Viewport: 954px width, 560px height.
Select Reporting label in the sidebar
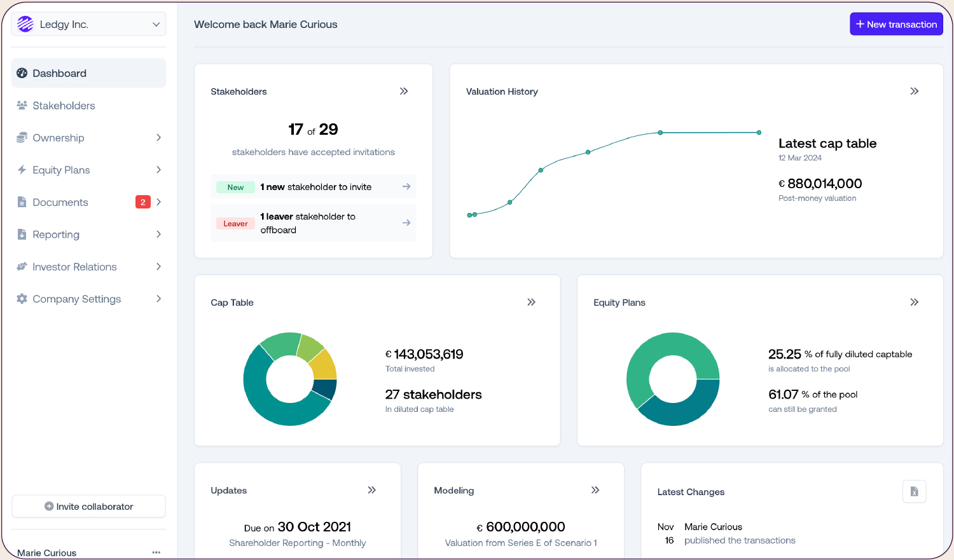point(56,235)
